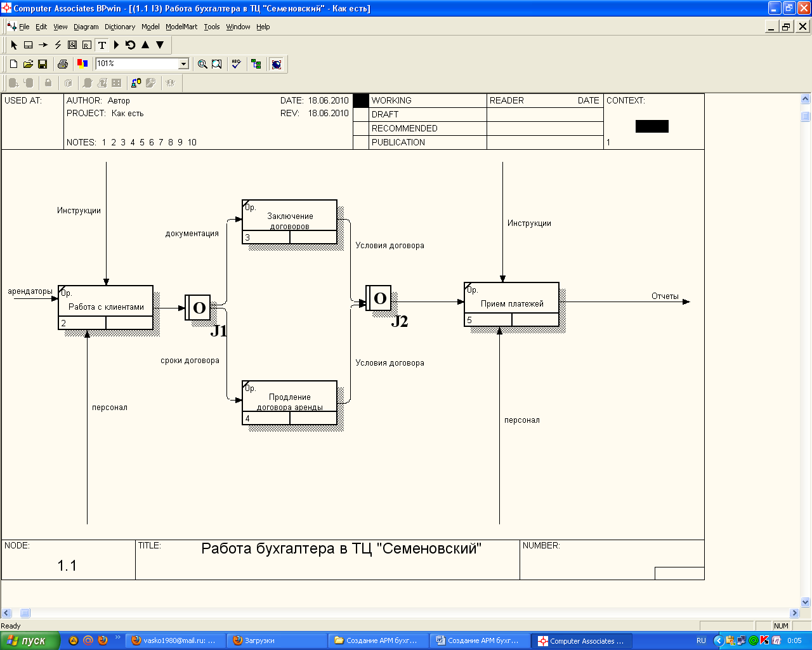
Task: Print the diagram
Action: click(62, 64)
